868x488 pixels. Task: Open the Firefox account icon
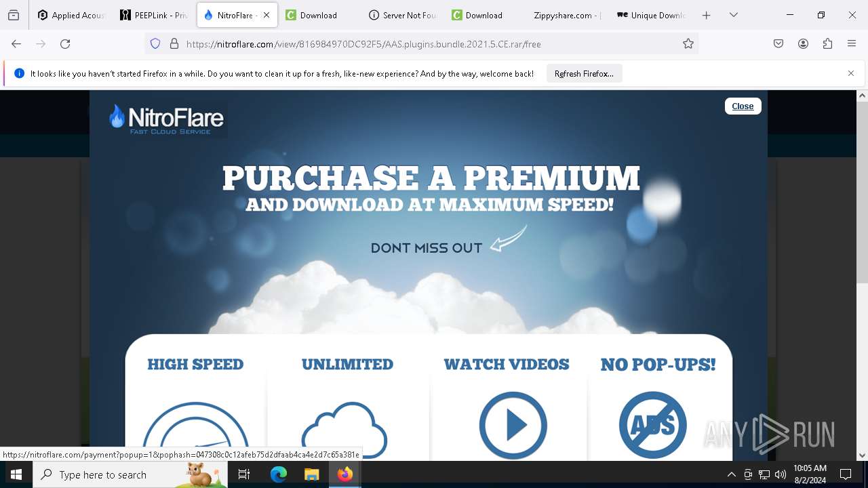803,43
